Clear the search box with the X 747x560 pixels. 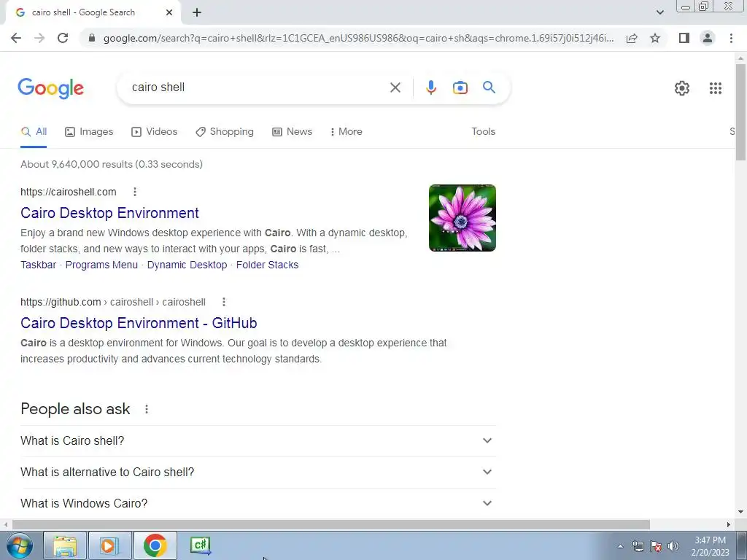395,87
